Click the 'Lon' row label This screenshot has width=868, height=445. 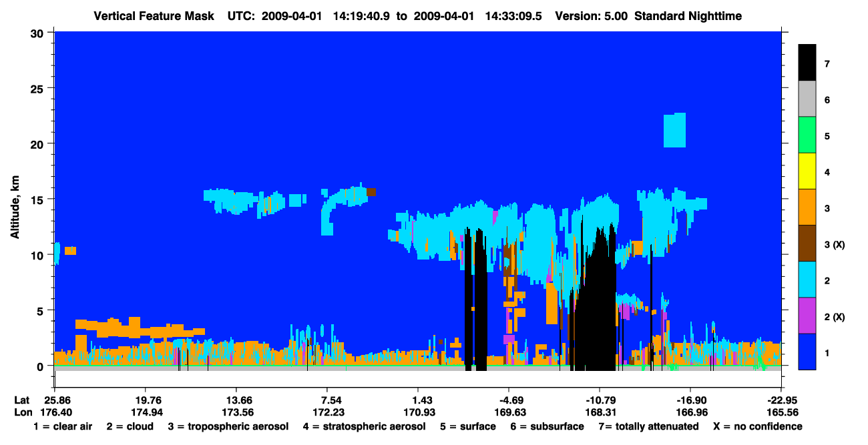tap(22, 412)
